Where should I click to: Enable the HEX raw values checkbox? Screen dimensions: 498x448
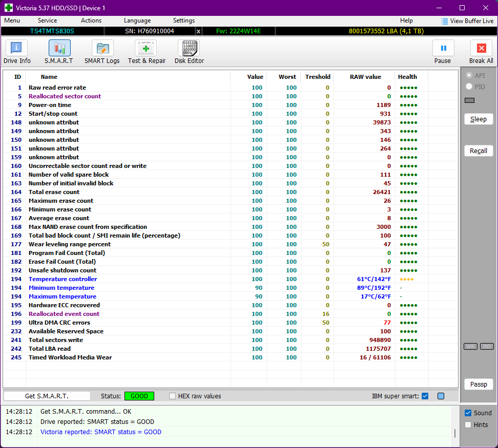coord(173,396)
